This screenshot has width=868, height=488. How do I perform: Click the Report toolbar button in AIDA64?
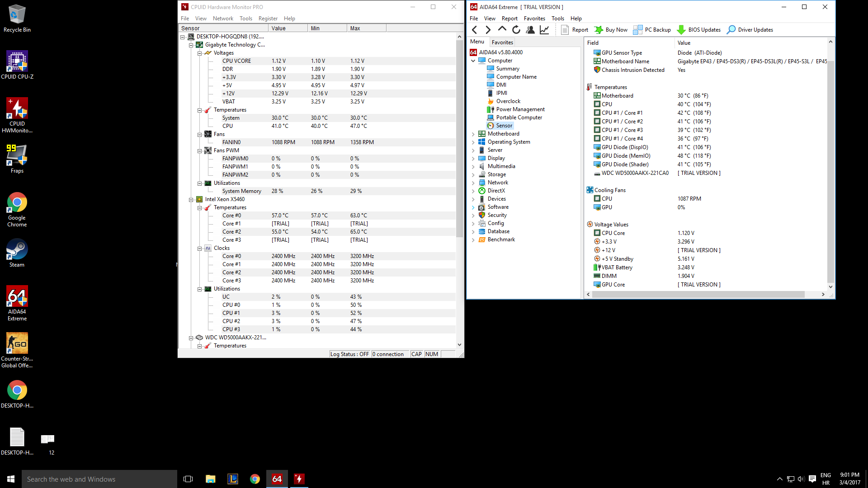[575, 30]
